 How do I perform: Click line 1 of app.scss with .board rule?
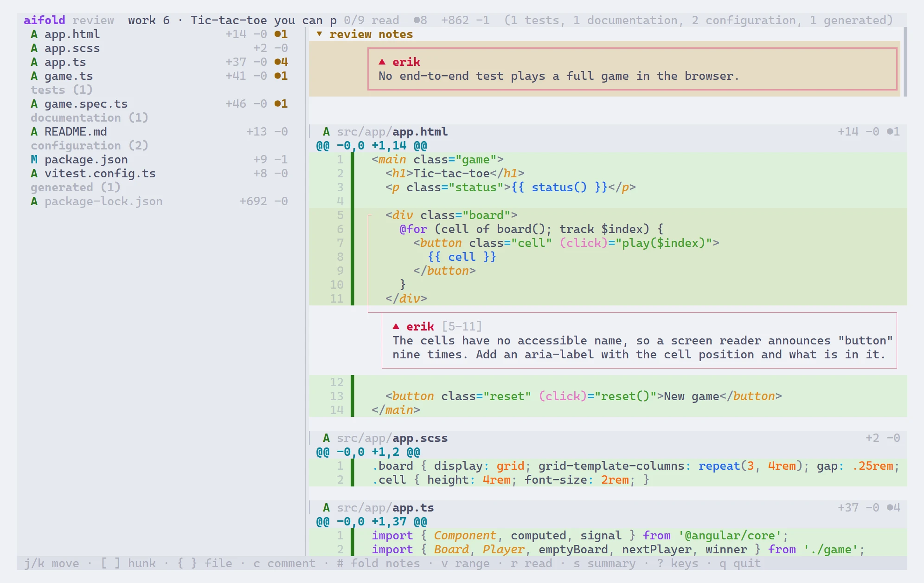click(x=608, y=466)
